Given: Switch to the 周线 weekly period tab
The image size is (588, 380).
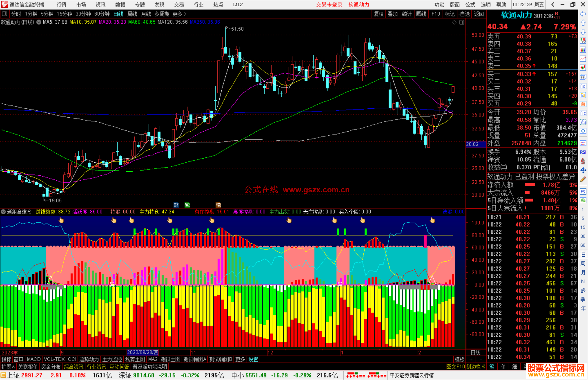Looking at the screenshot, I should [x=132, y=14].
